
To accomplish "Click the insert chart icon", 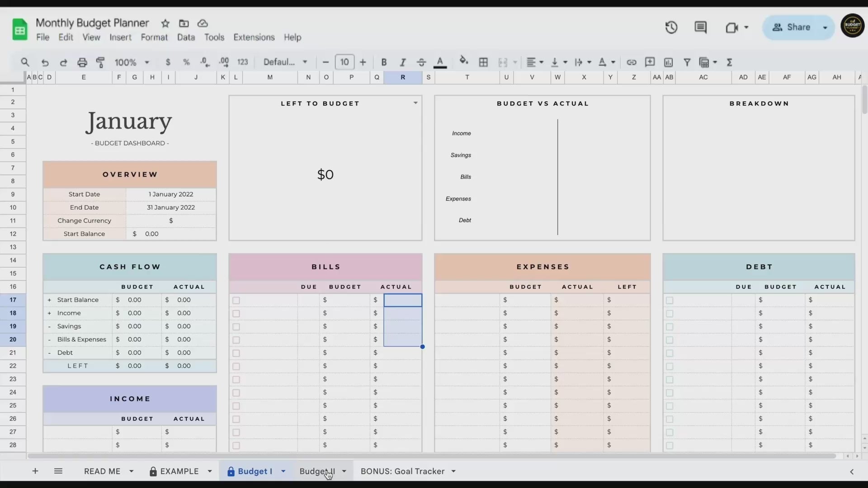I will (x=668, y=62).
